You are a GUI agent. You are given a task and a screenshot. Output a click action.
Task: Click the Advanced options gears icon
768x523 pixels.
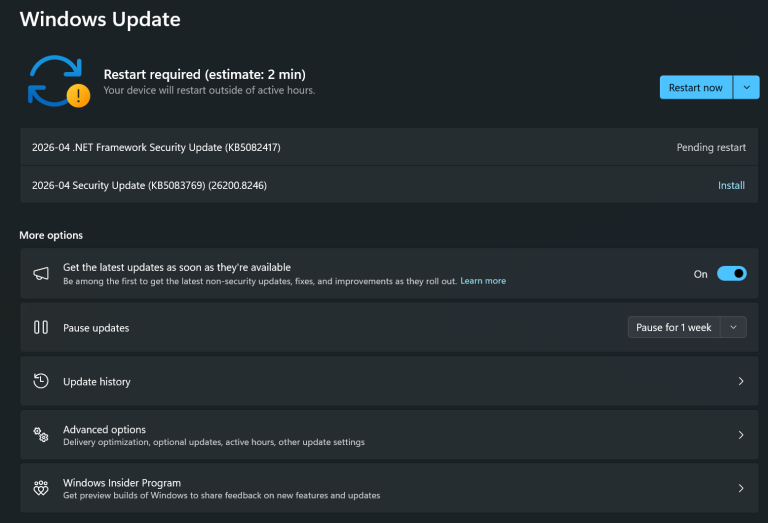[x=41, y=434]
